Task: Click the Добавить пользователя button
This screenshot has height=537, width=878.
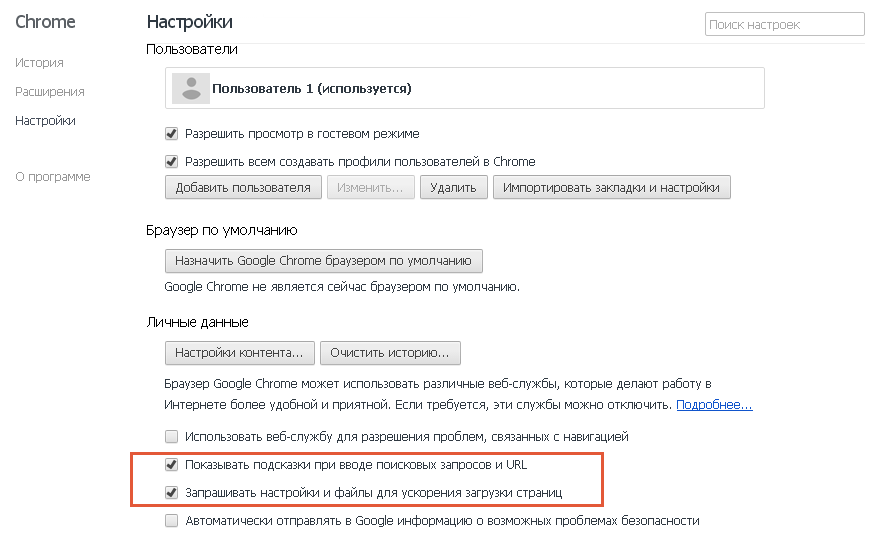Action: tap(244, 188)
